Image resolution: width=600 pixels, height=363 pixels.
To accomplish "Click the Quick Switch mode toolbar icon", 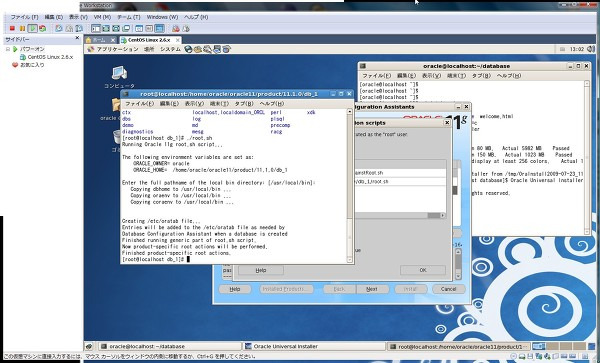I will (x=106, y=28).
